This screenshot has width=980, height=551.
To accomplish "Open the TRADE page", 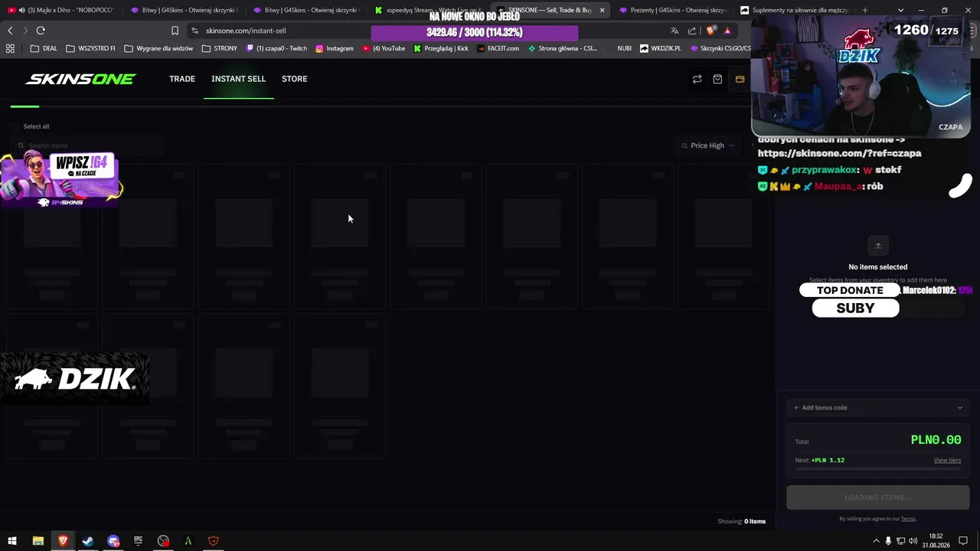I will pos(182,79).
